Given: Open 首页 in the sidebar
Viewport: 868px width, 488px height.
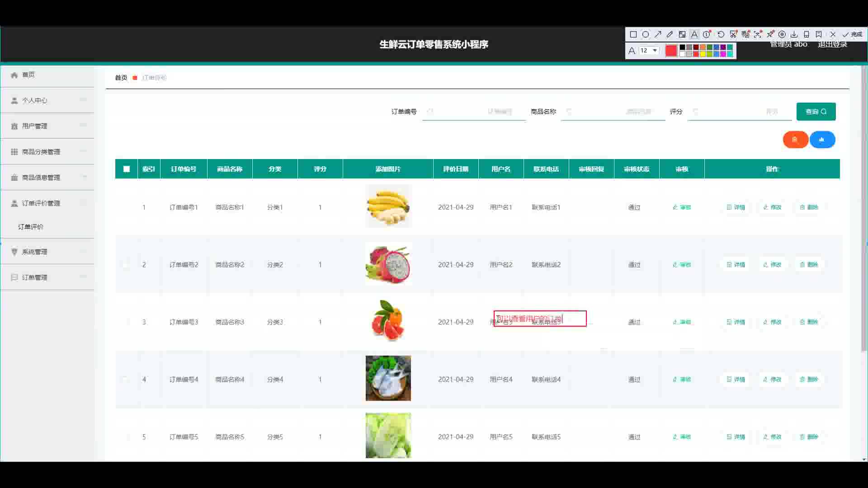Looking at the screenshot, I should pos(47,75).
